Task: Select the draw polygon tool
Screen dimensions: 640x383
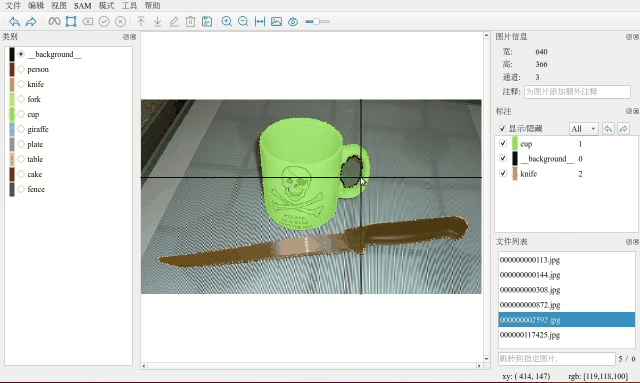Action: tap(71, 21)
